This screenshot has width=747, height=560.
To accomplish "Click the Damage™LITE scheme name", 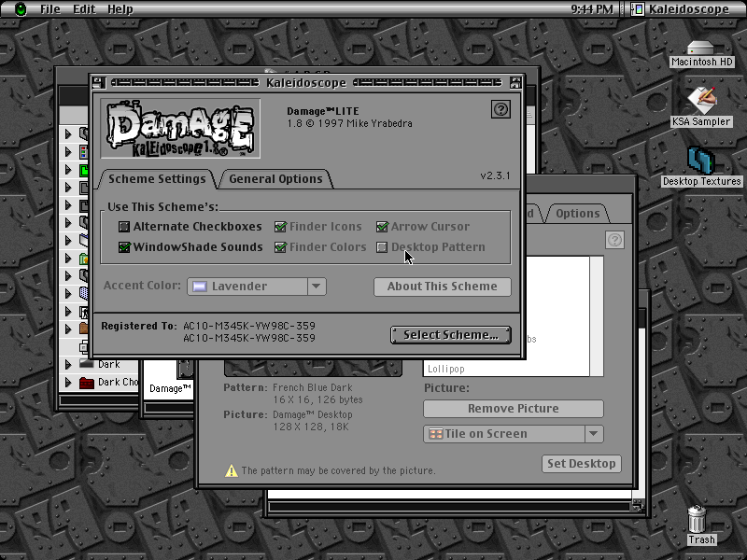I will coord(322,111).
